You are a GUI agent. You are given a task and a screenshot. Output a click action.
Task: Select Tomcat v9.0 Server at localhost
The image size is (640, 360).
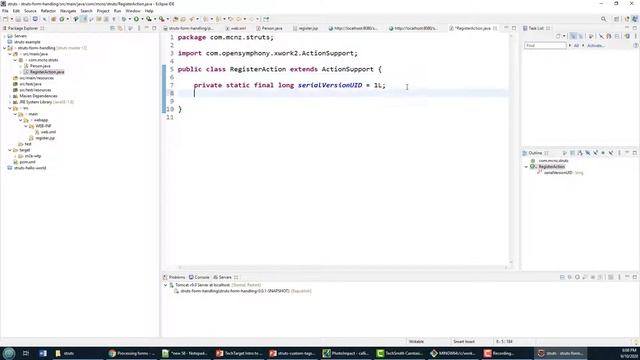(x=202, y=285)
